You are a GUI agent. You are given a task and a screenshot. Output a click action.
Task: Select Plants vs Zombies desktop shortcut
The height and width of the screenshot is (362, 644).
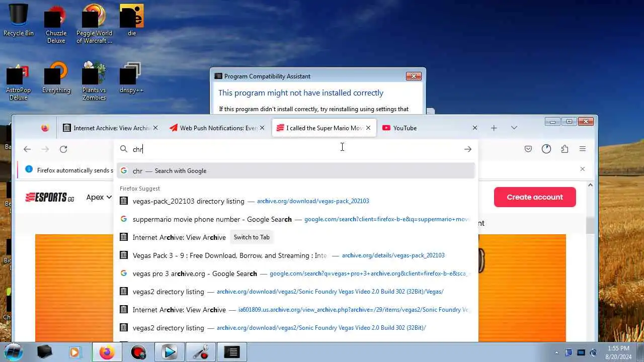[94, 81]
